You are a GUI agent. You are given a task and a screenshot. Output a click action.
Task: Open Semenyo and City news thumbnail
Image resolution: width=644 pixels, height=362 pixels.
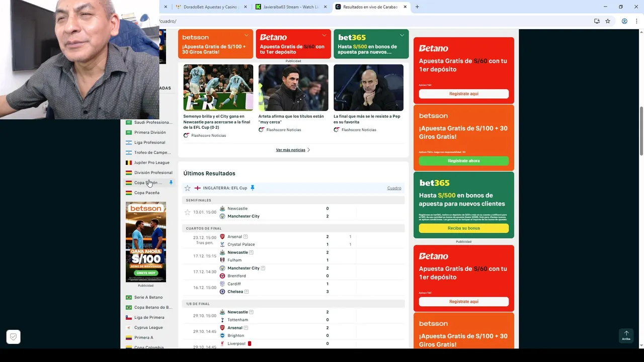click(x=218, y=87)
